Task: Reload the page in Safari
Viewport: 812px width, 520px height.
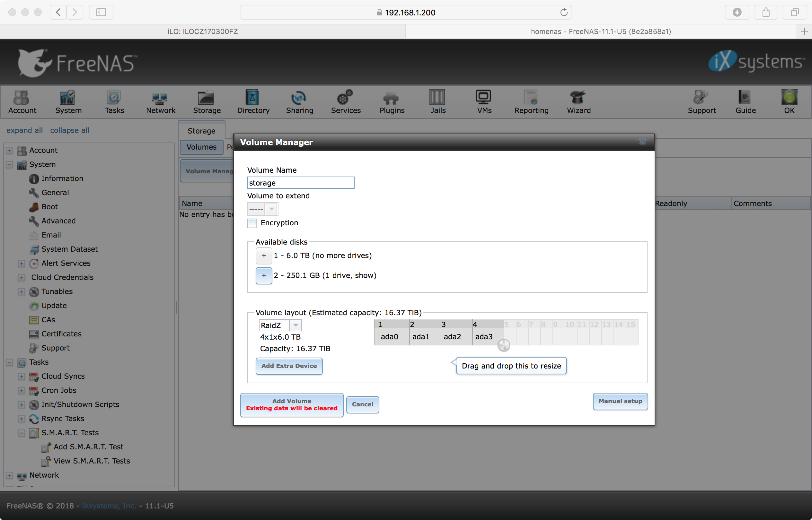Action: (x=564, y=13)
